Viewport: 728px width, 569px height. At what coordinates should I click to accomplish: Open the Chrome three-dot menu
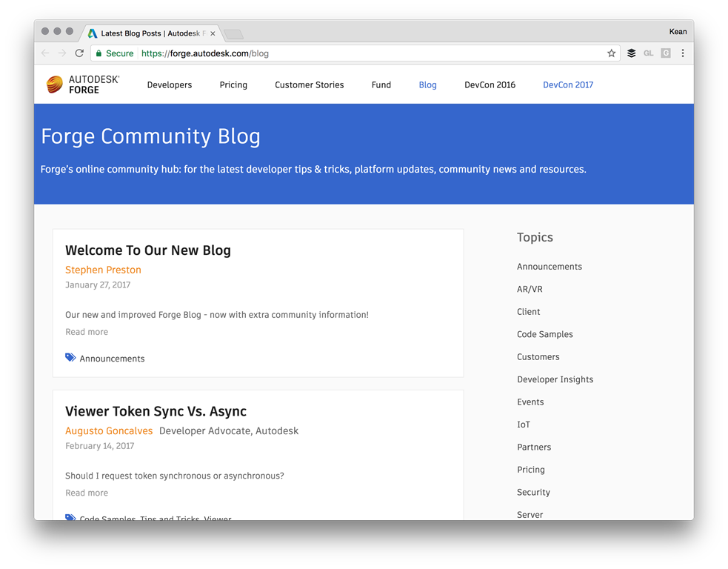point(683,53)
